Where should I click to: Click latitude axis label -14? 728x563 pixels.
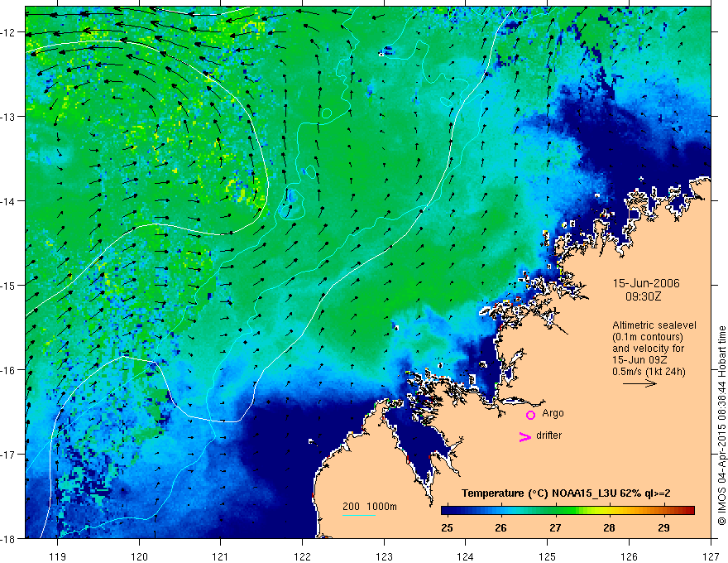click(x=8, y=201)
